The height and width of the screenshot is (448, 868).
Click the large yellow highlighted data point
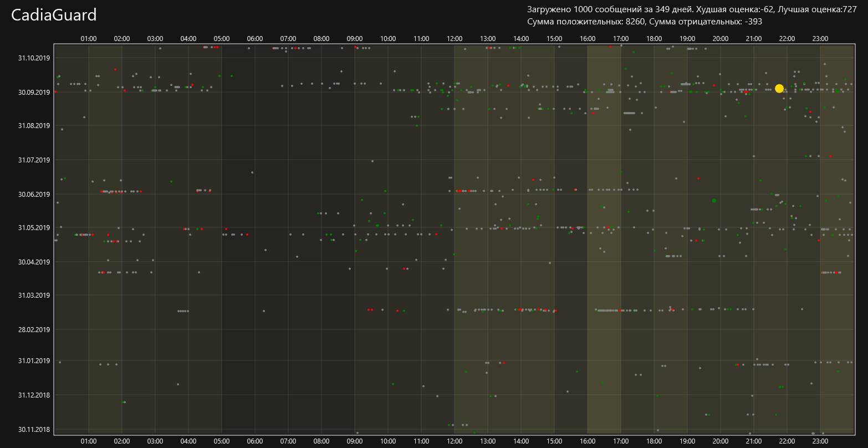tap(779, 88)
